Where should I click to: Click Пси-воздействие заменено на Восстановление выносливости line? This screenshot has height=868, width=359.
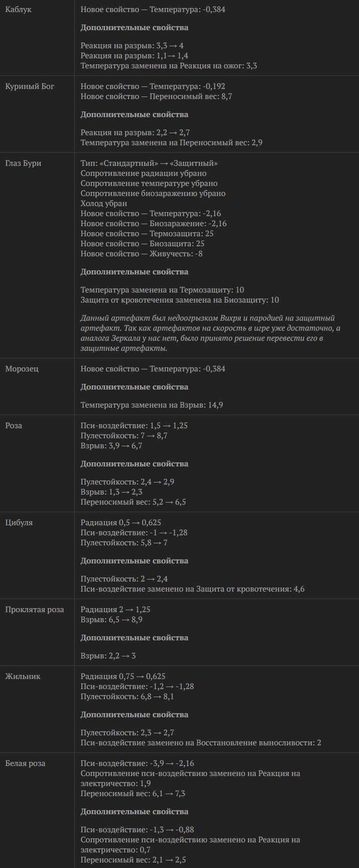click(201, 743)
